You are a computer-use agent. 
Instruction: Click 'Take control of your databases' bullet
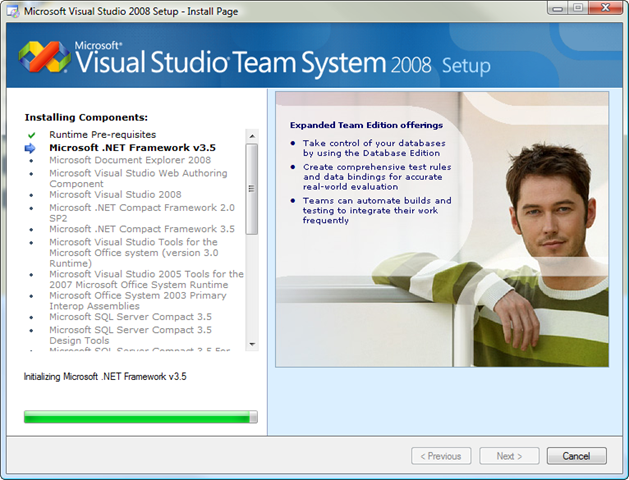tap(374, 148)
